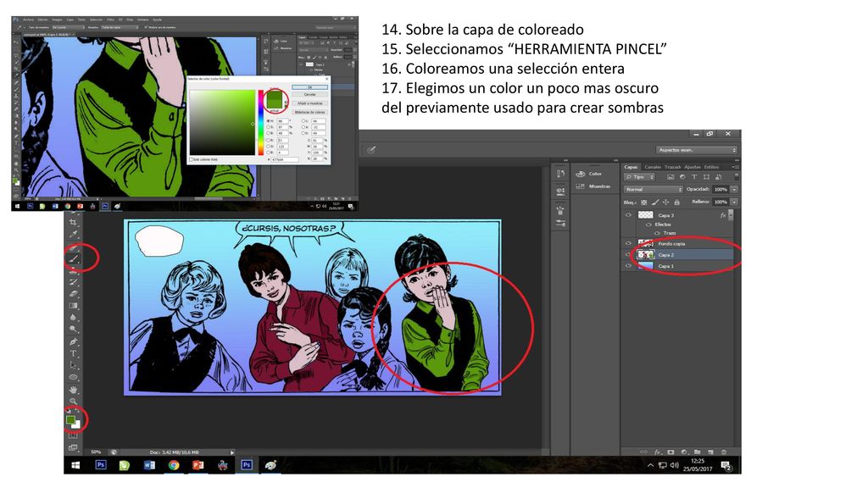Select the Ellipse shape tool in large toolbar
Image resolution: width=868 pixels, height=488 pixels.
(x=73, y=377)
